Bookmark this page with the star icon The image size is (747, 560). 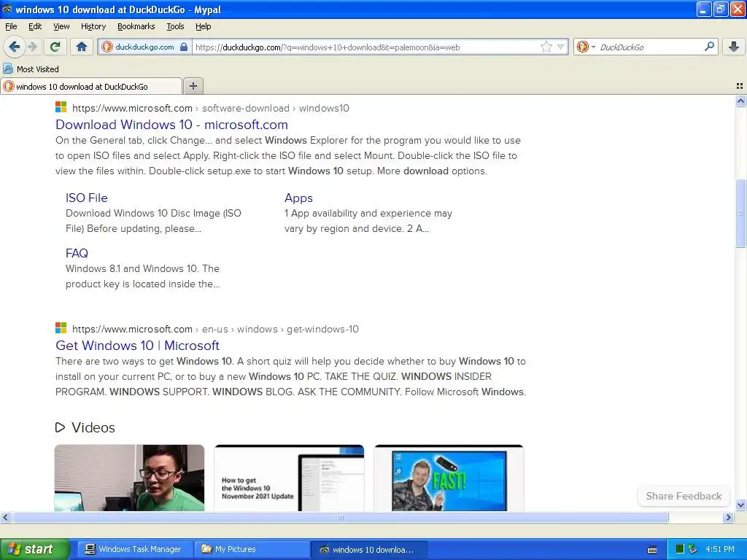pos(546,47)
